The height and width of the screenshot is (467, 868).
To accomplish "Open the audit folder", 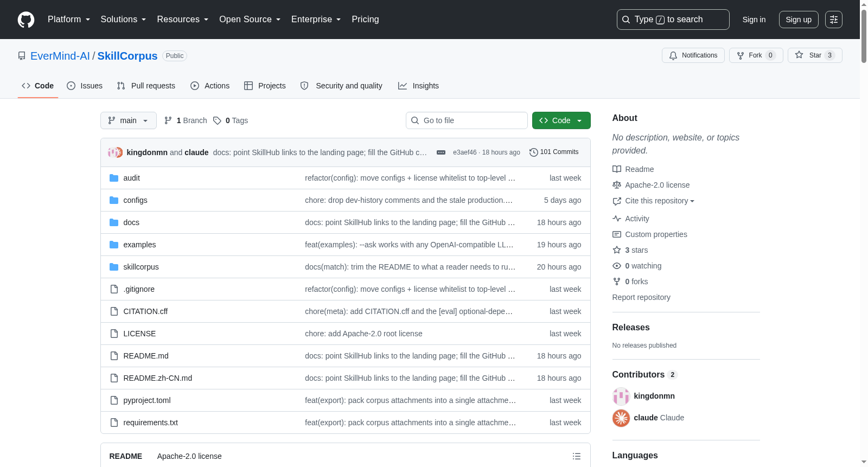I will [x=131, y=178].
